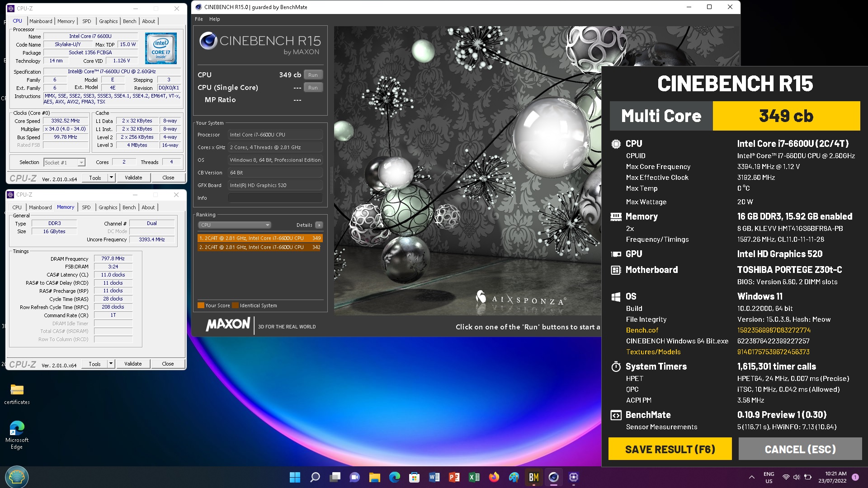Click Tools button in top CPU-Z

95,178
